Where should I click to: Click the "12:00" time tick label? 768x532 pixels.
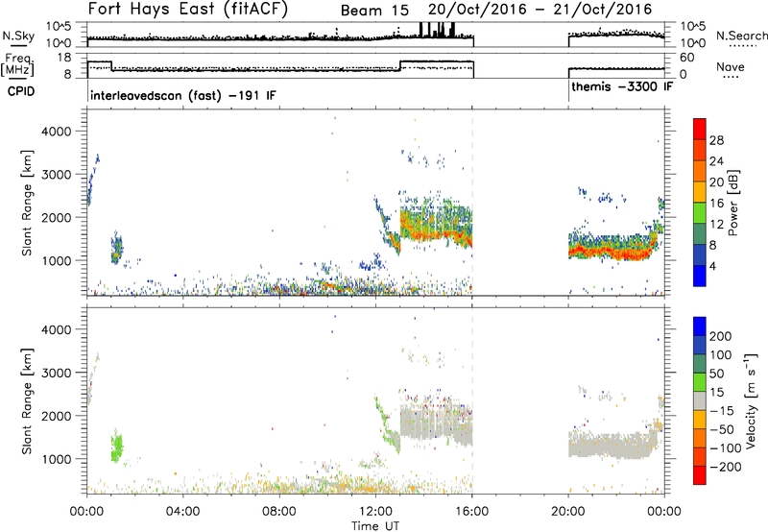(x=375, y=512)
